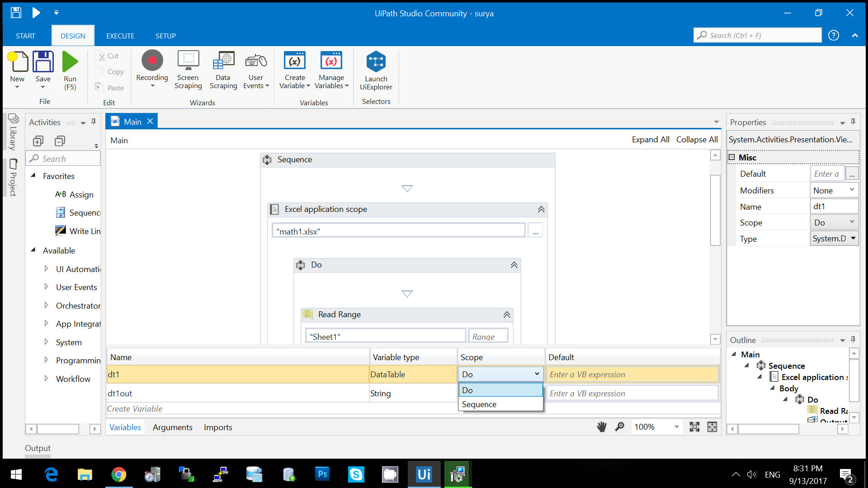Click the Launch UiExplorer icon

click(x=376, y=62)
